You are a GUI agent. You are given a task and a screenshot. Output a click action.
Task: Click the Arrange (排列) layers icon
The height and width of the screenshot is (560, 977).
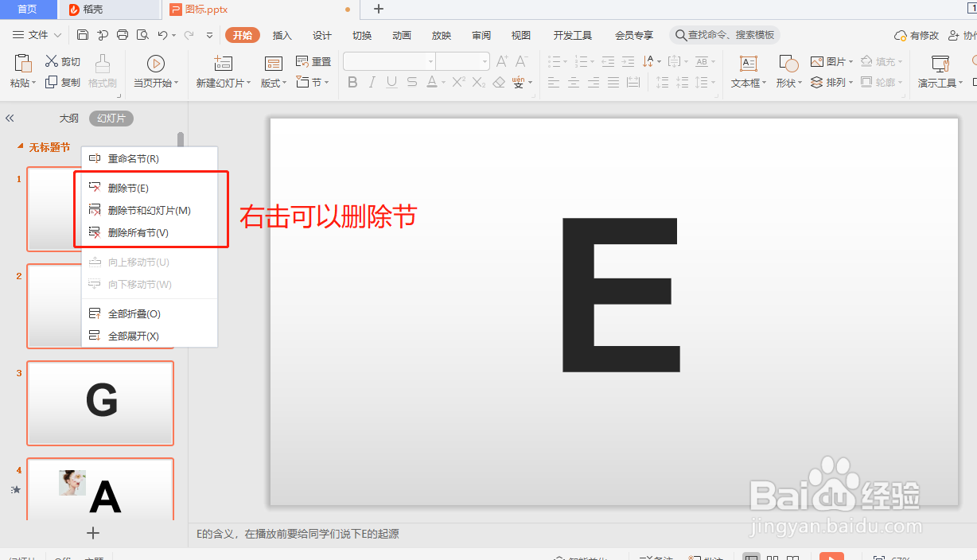(x=817, y=82)
